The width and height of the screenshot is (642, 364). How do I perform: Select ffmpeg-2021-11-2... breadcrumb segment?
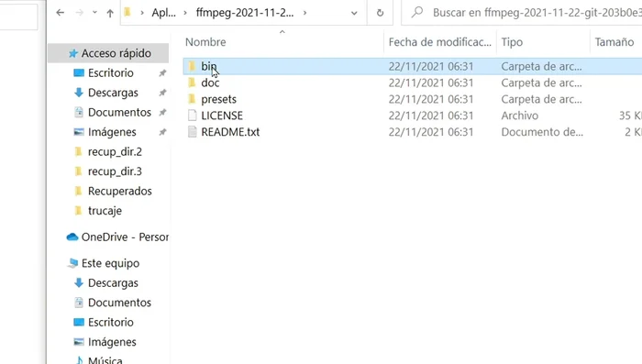tap(245, 13)
